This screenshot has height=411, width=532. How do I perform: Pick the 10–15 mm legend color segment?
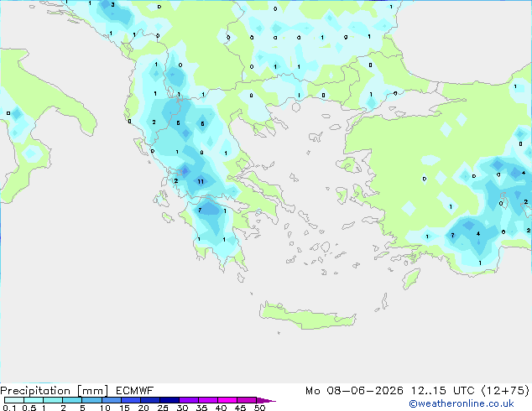[x=112, y=400]
